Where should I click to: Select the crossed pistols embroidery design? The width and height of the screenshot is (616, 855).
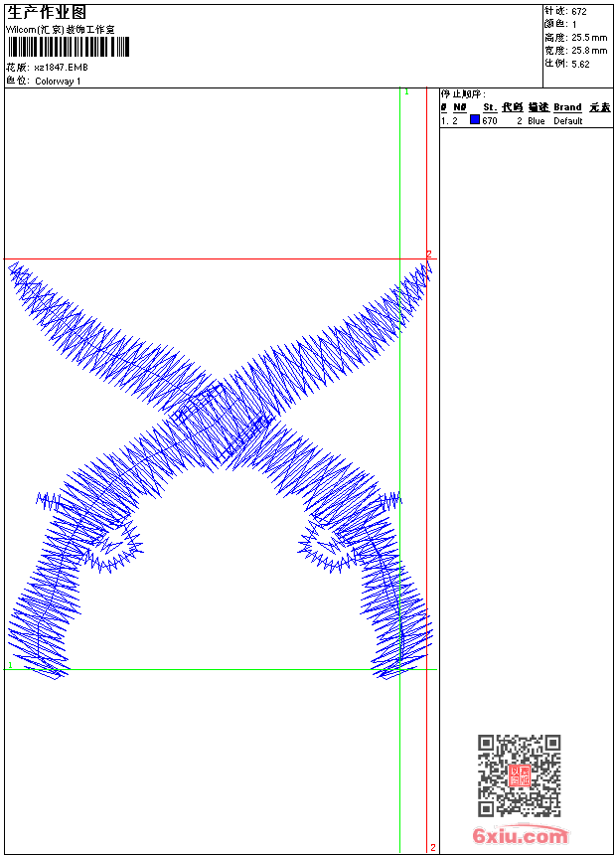220,467
